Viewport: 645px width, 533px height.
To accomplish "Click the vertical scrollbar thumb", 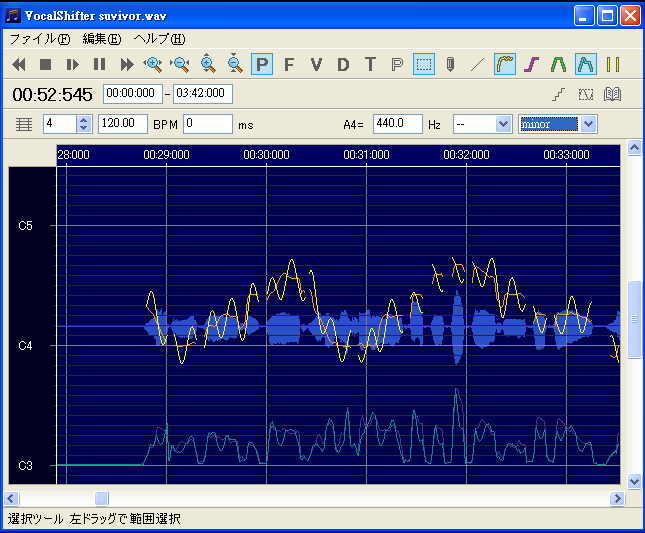I will pos(634,320).
